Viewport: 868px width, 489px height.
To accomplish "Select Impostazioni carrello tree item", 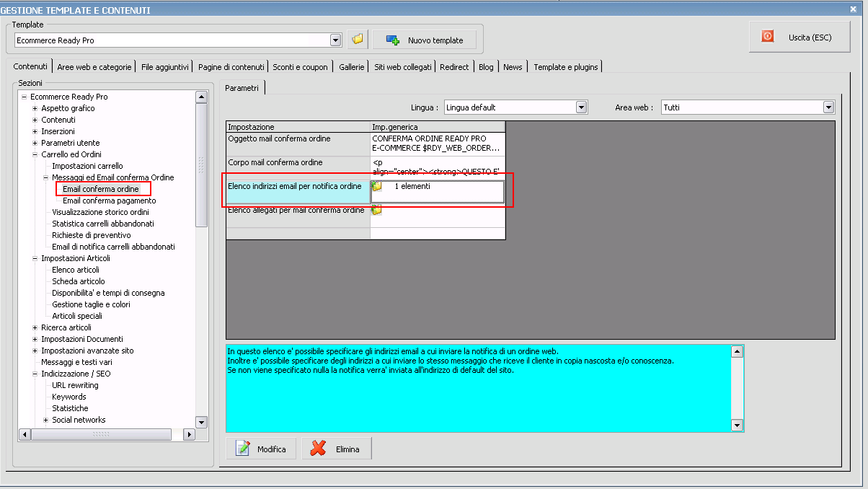I will [x=87, y=166].
